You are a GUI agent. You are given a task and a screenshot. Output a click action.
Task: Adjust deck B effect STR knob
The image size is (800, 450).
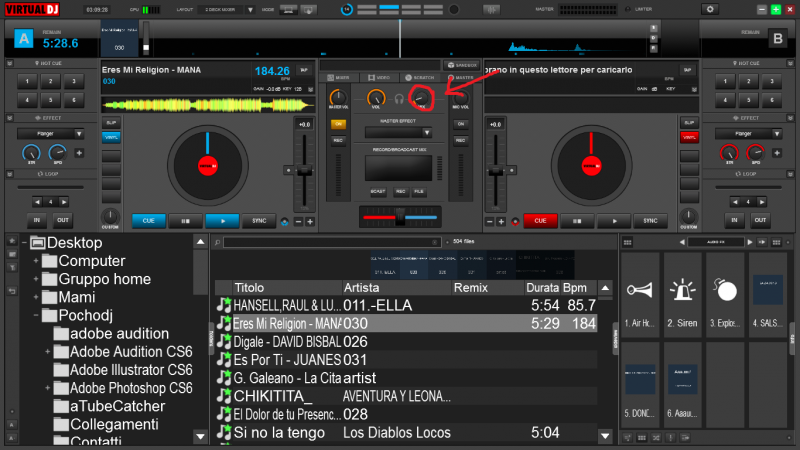click(x=729, y=153)
